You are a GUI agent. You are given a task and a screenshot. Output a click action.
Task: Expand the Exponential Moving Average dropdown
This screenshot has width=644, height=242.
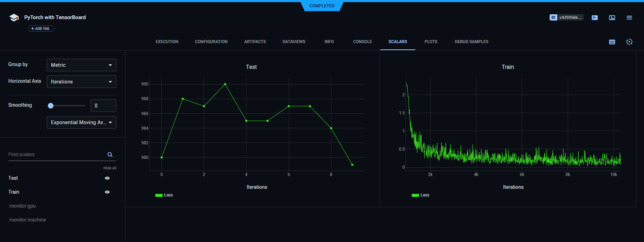82,122
